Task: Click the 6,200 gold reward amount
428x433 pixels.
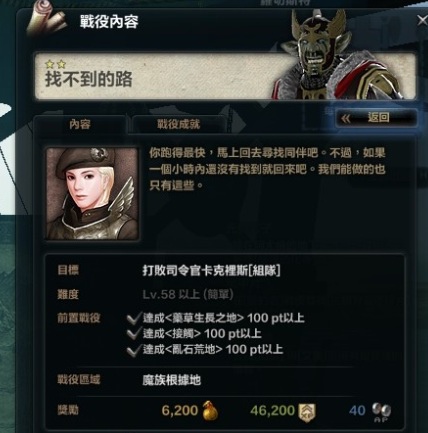Action: pos(180,411)
